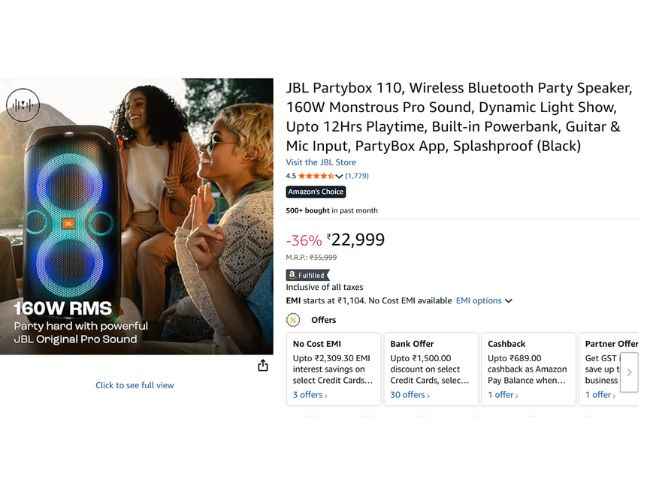Open 1 offer under Partner Offer
The image size is (650, 480).
coord(600,395)
